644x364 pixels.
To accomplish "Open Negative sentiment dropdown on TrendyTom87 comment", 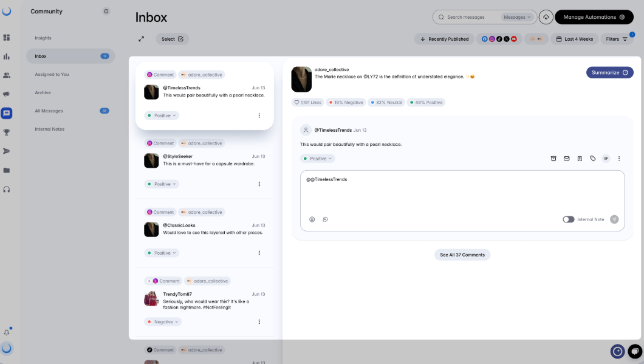I will [163, 322].
